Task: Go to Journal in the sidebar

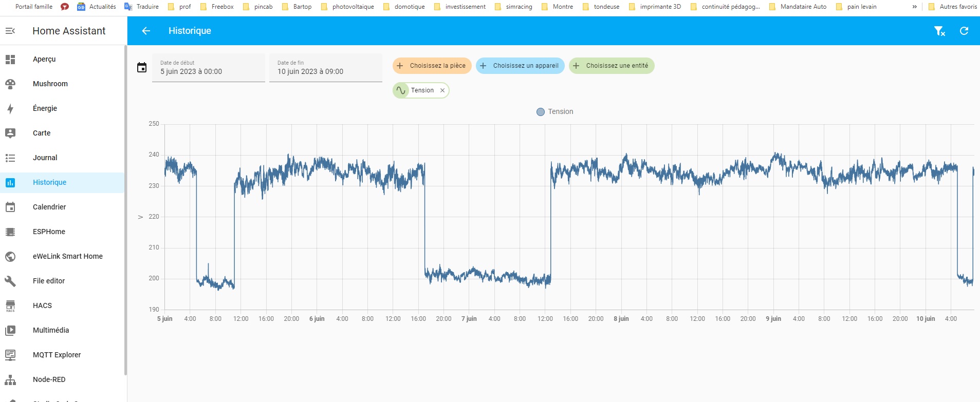Action: tap(45, 158)
